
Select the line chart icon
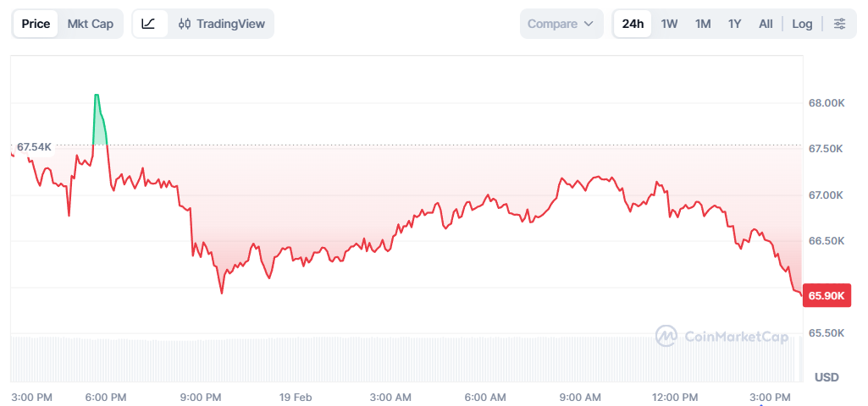148,24
